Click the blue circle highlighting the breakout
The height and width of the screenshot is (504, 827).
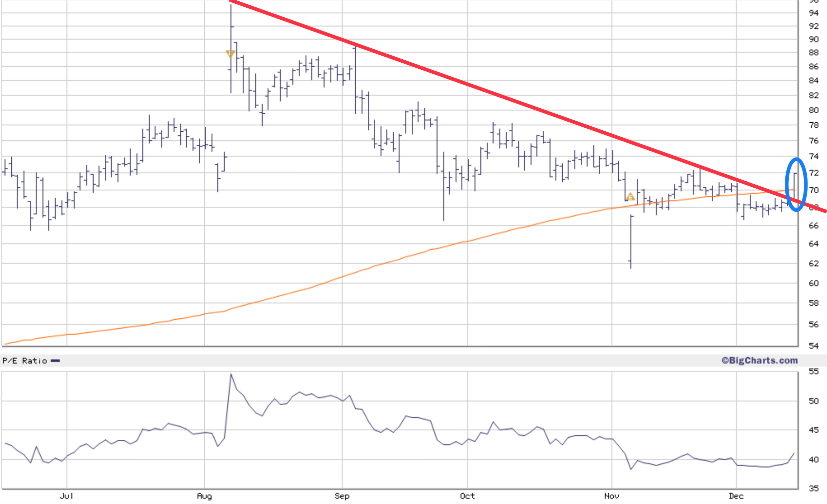787,184
